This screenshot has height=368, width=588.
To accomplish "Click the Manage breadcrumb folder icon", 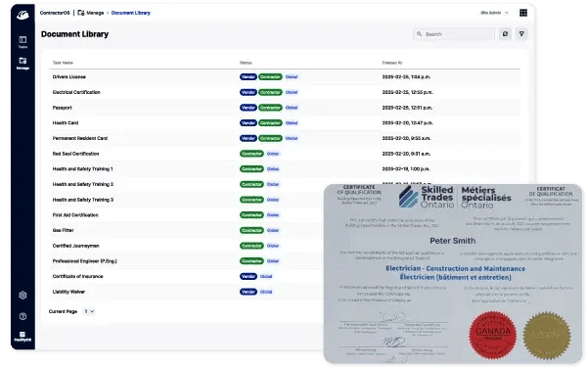I will tap(80, 13).
